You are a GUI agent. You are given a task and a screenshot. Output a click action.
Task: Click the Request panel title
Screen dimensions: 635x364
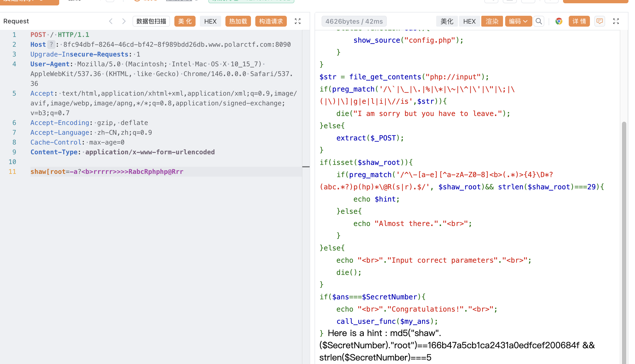[16, 21]
